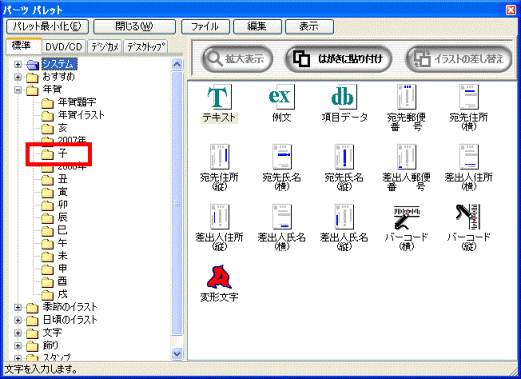Select the 午 folder
521x379 pixels.
click(62, 243)
